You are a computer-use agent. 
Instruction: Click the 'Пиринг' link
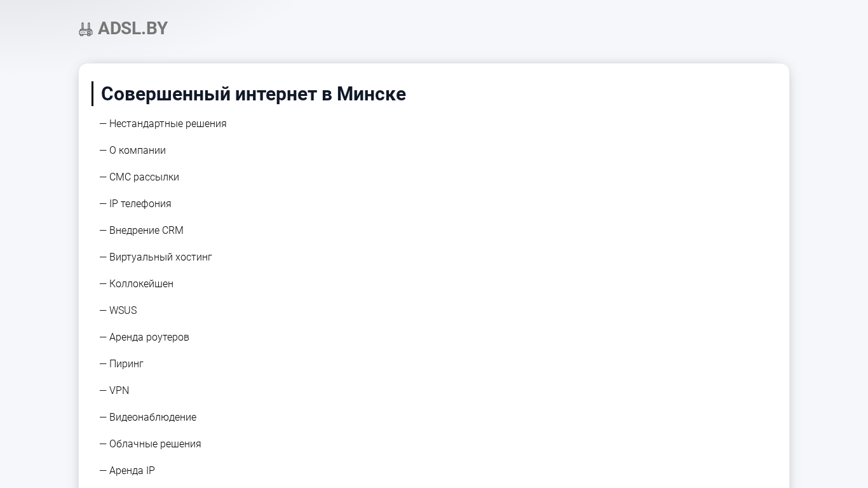click(126, 364)
